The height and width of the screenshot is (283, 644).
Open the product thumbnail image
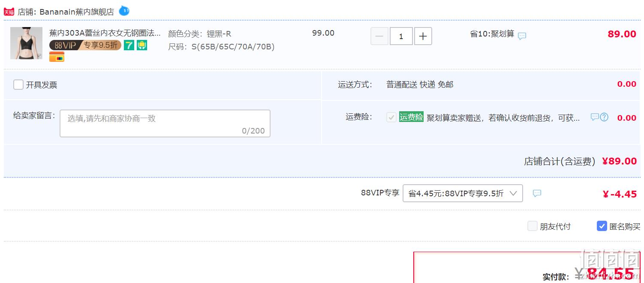26,43
